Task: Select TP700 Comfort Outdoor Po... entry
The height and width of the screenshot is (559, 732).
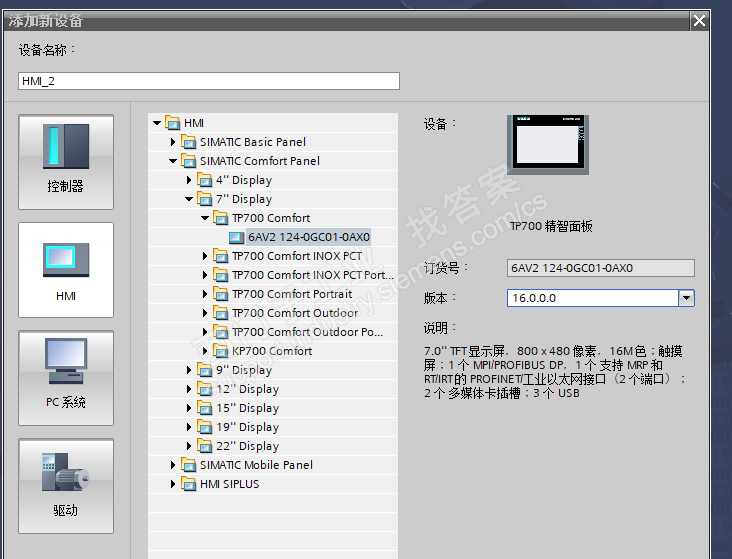Action: pyautogui.click(x=308, y=332)
